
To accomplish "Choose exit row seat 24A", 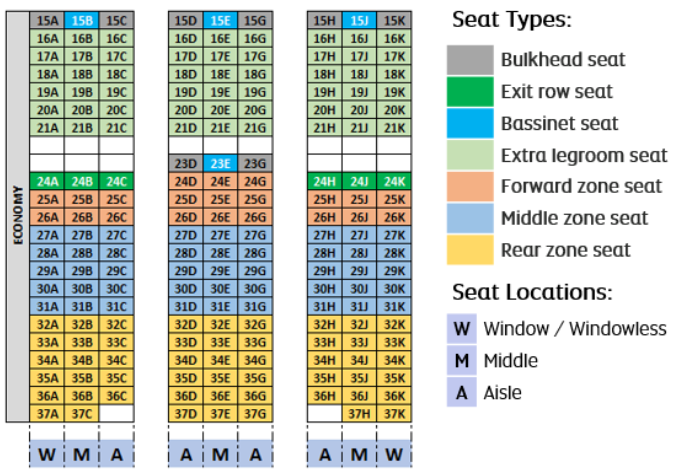I will [x=47, y=181].
